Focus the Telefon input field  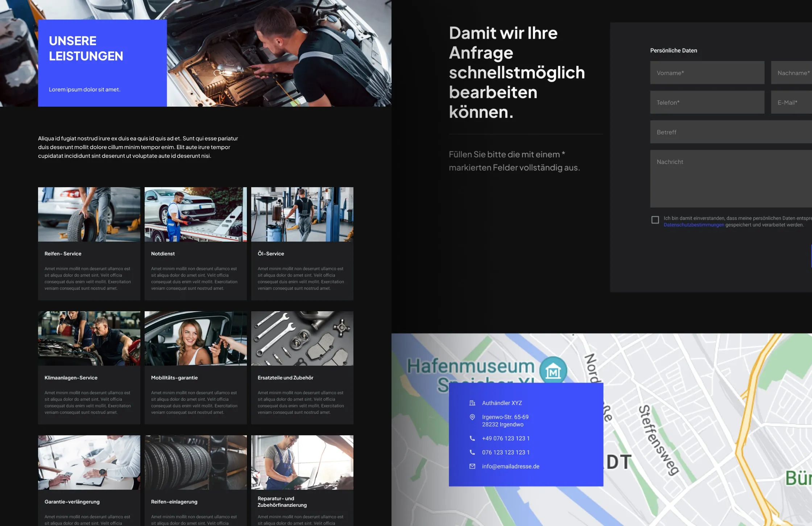click(x=707, y=102)
